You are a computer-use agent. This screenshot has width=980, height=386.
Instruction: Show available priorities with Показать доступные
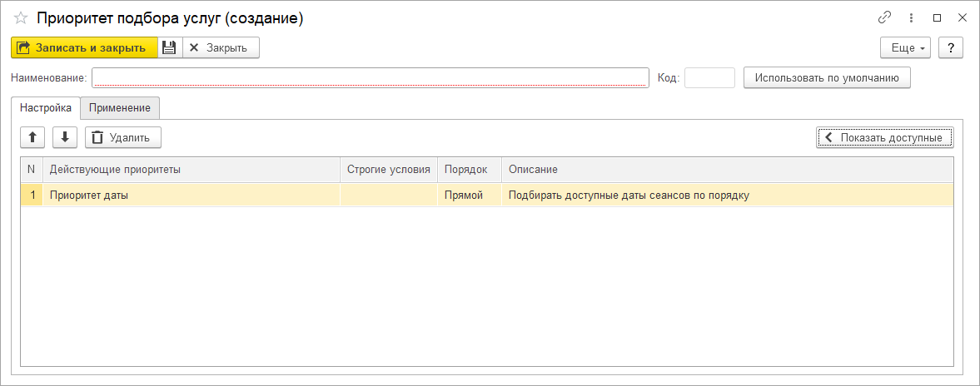tap(884, 137)
